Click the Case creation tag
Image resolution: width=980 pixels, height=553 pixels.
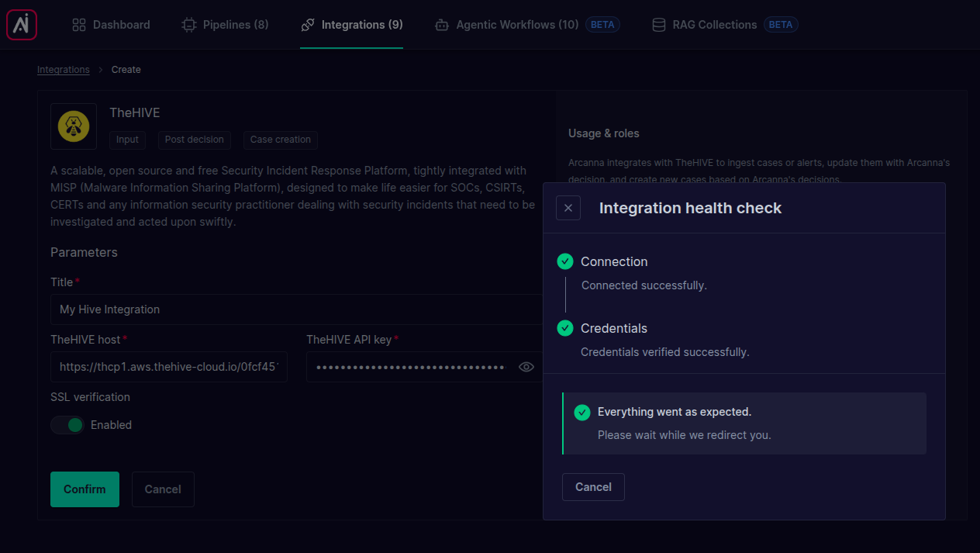pyautogui.click(x=280, y=140)
